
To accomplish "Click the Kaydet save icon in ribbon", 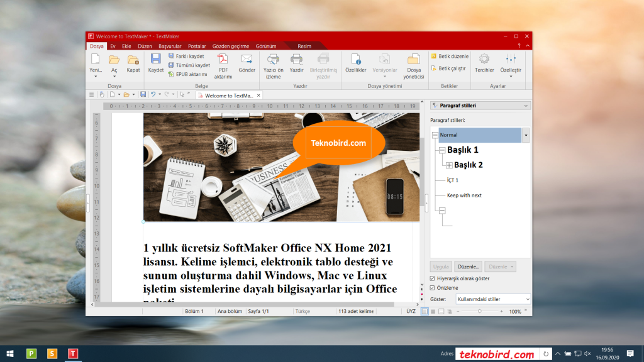I will point(156,60).
